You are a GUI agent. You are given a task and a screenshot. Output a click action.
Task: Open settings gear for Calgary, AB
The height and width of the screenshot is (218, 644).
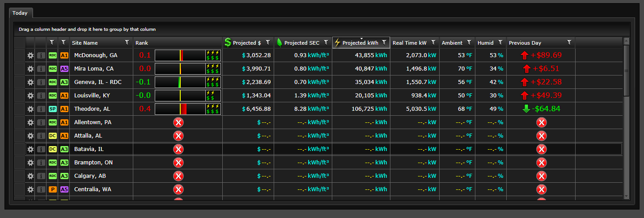[30, 176]
